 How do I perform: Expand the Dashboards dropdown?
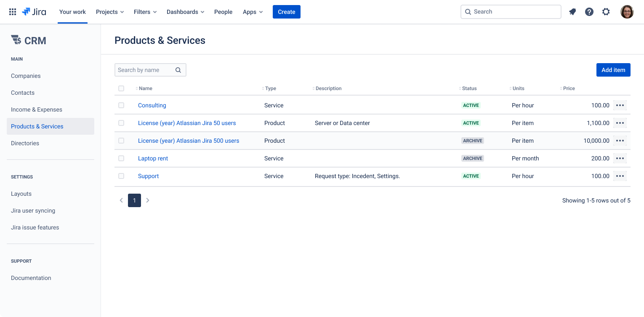[x=185, y=12]
